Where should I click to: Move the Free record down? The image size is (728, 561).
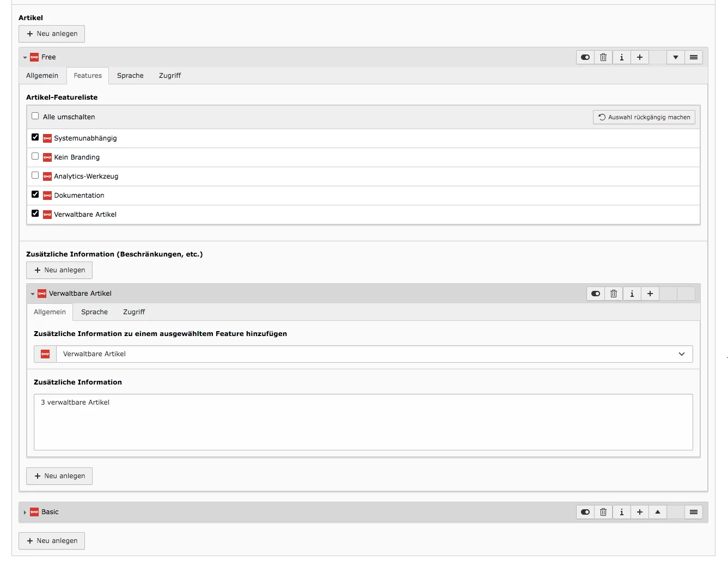[675, 57]
